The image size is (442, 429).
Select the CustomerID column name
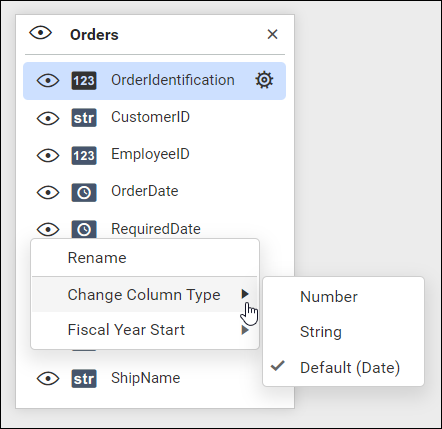(x=150, y=117)
